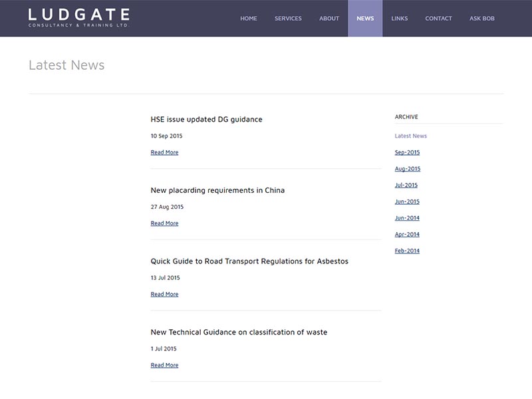Open the Jun-2014 archive link
The image size is (532, 399).
407,218
